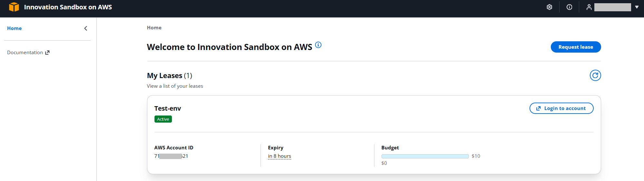
Task: Click the Test-env lease title
Action: (168, 108)
